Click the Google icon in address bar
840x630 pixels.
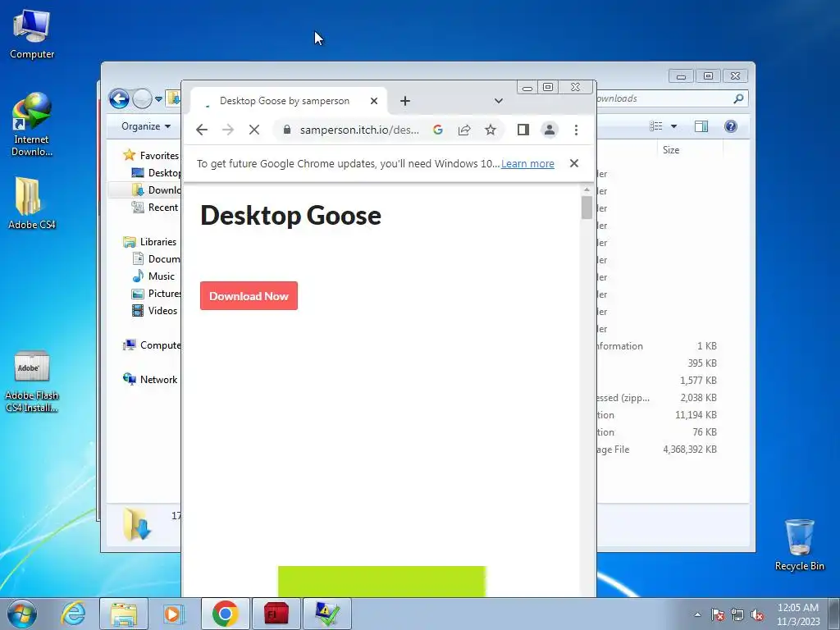click(438, 130)
